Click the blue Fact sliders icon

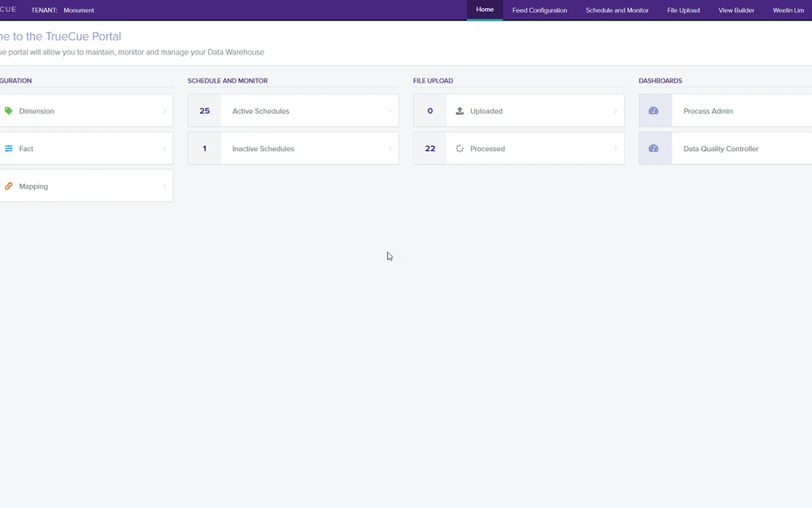(x=9, y=148)
